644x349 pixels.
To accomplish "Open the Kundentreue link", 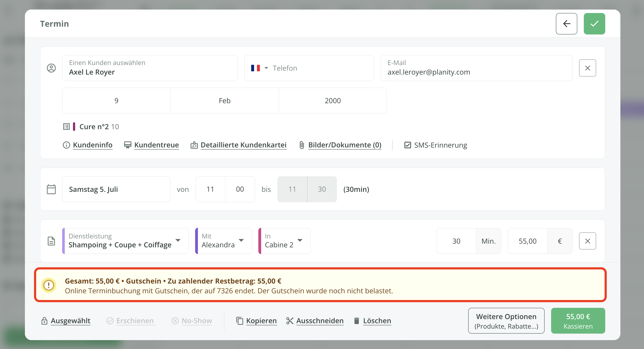I will coord(156,145).
